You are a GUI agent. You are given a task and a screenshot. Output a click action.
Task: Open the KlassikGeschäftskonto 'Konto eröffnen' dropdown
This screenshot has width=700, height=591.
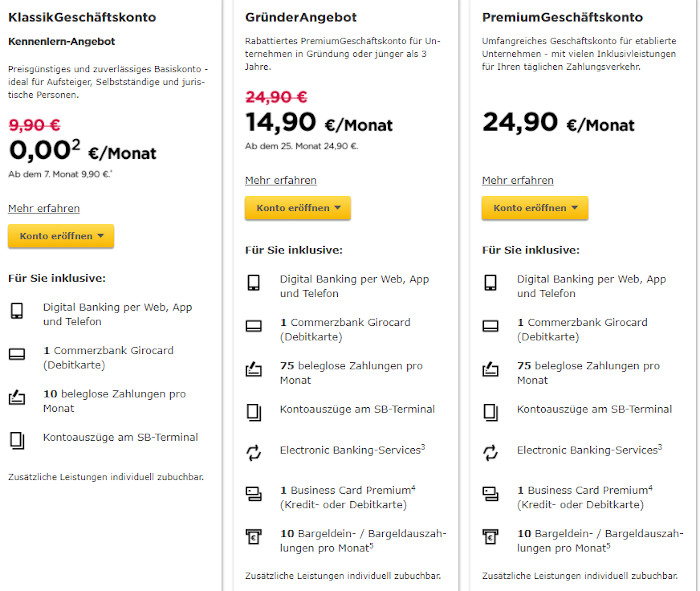[61, 236]
